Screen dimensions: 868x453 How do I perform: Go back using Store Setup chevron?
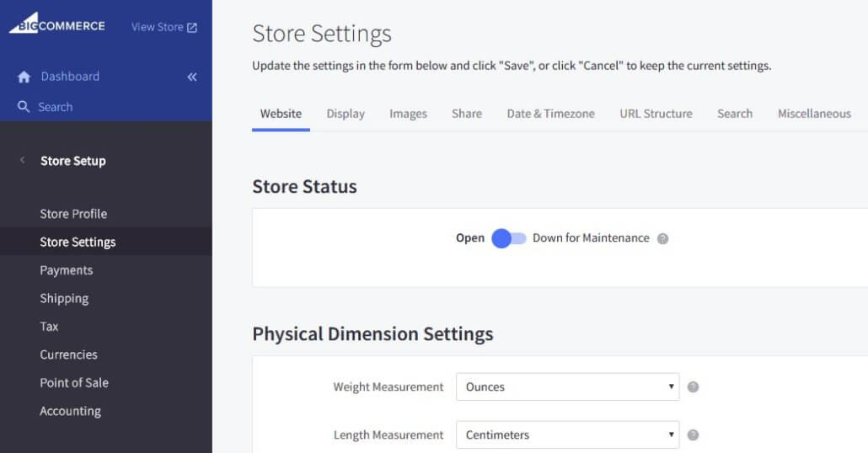coord(23,161)
